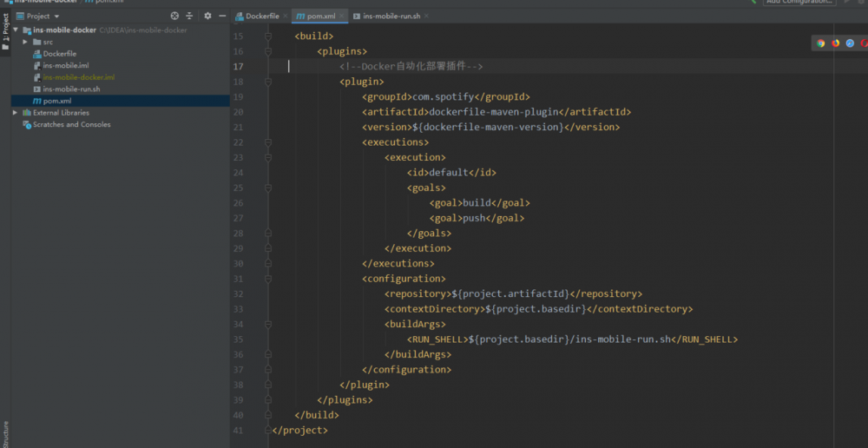The height and width of the screenshot is (448, 868).
Task: Collapse the ins-mobile-docker root node
Action: 15,30
